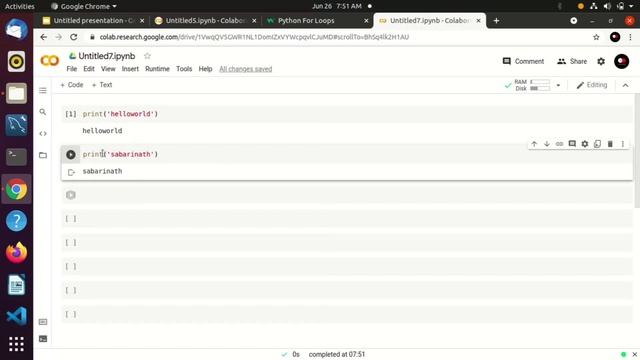Open command palette icon at sidebar bottom
Screen dimensions: 640x360
[43, 322]
